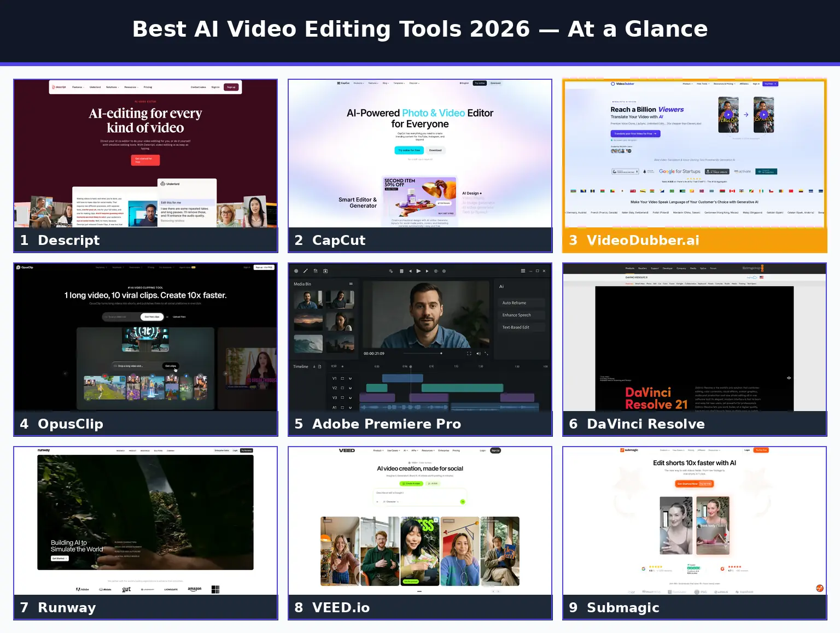This screenshot has width=840, height=633.
Task: Click Enhance Speech in the Ai panel
Action: (522, 315)
